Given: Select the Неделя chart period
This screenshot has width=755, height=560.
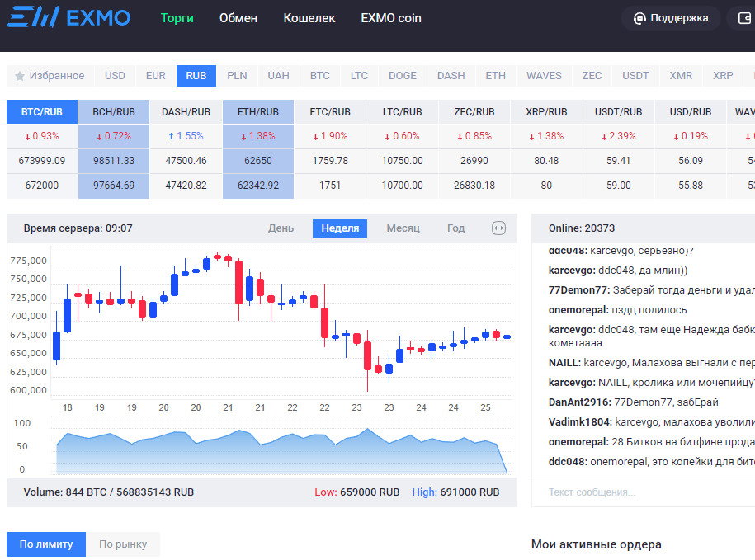Looking at the screenshot, I should pyautogui.click(x=339, y=228).
